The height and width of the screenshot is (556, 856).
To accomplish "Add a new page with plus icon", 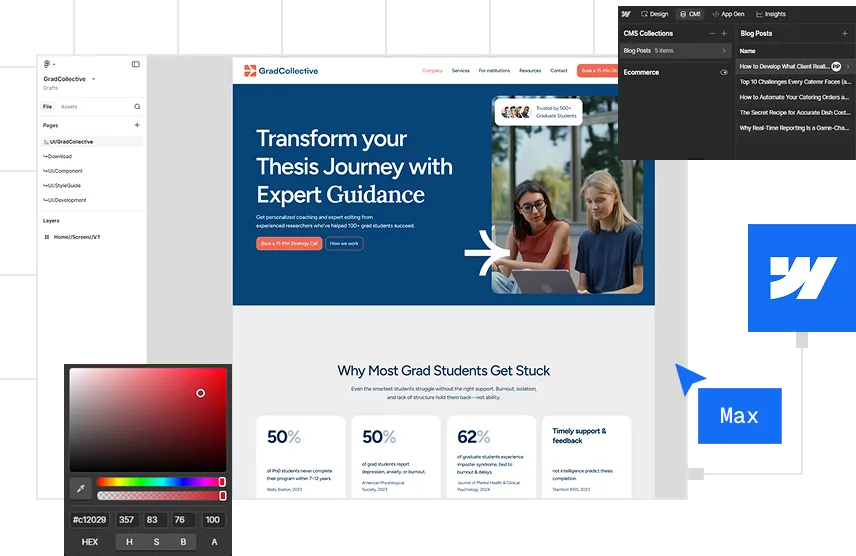I will pyautogui.click(x=137, y=125).
